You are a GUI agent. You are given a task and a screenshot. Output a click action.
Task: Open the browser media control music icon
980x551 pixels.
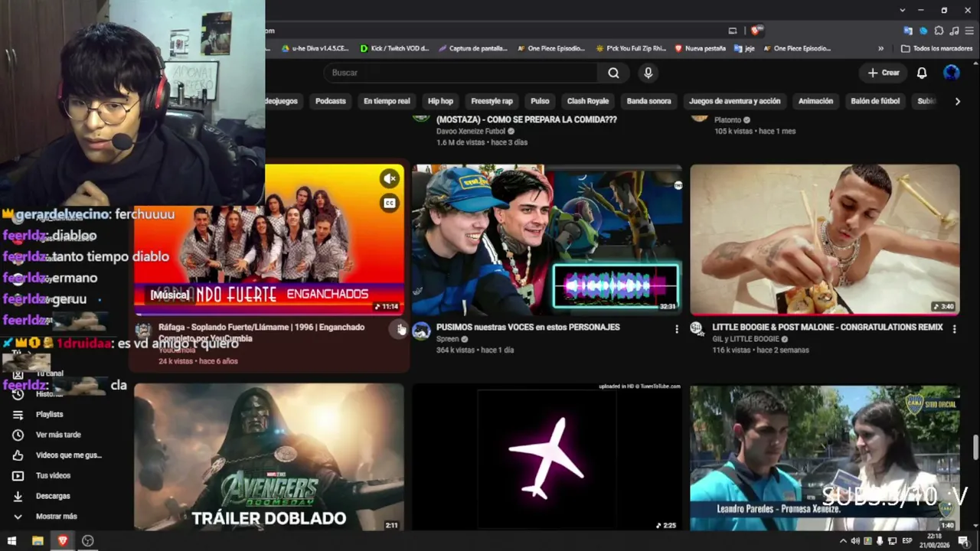pyautogui.click(x=954, y=31)
